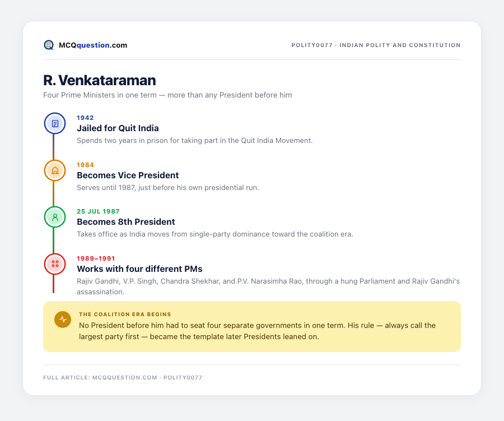This screenshot has width=504, height=421.
Task: Click the POLITY0077 category label at top right
Action: click(376, 45)
